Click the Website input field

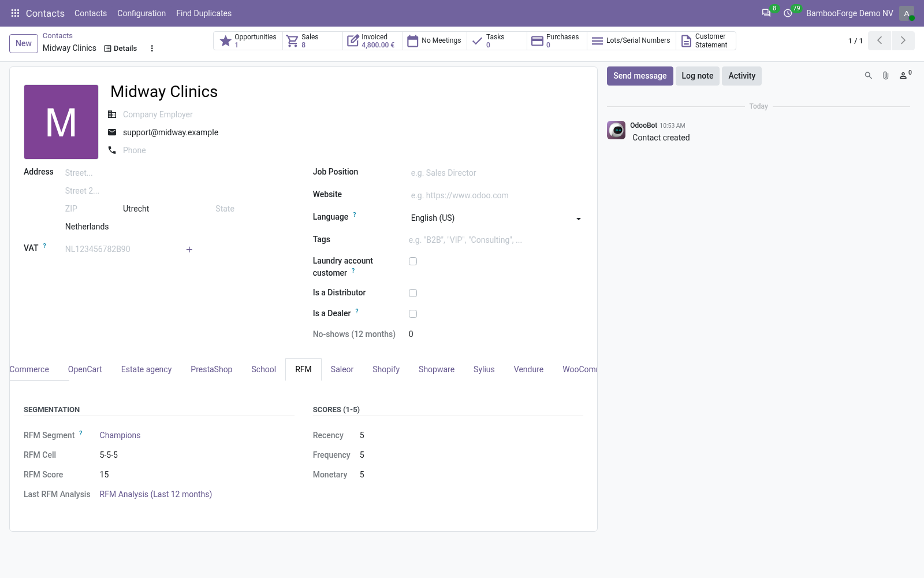[495, 195]
